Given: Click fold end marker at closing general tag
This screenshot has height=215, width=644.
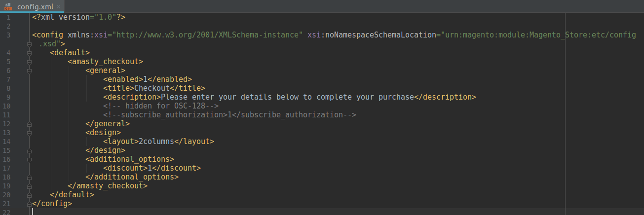Looking at the screenshot, I should point(29,124).
